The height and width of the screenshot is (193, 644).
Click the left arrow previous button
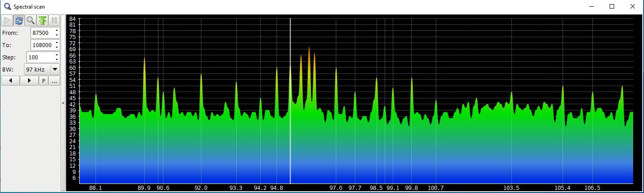pyautogui.click(x=11, y=81)
